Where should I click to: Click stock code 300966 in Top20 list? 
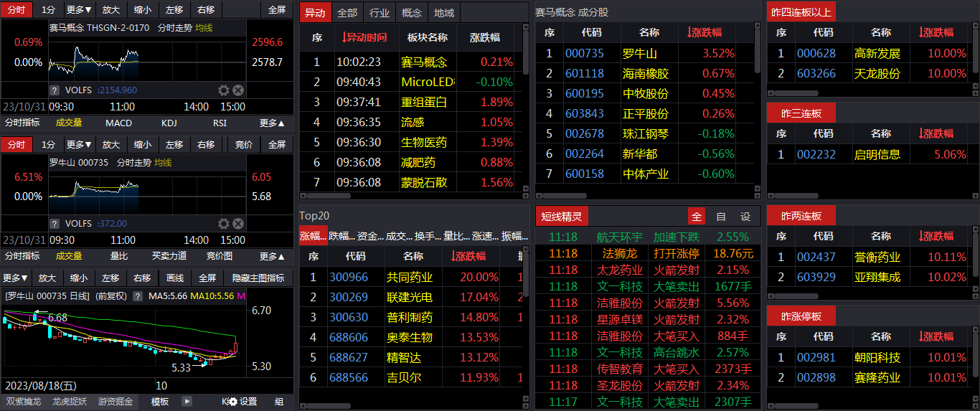[348, 277]
